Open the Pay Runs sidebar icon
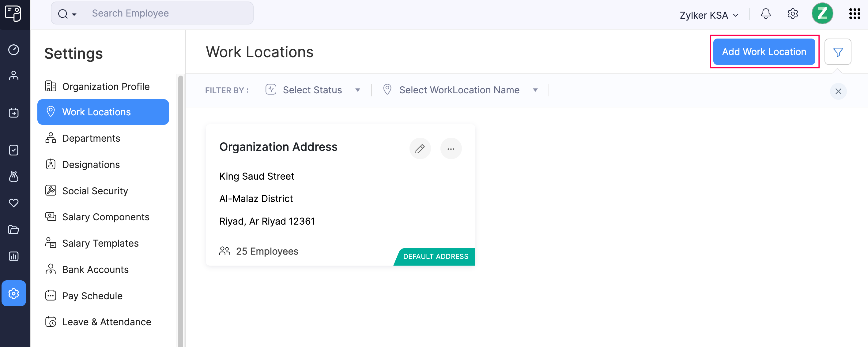868x347 pixels. (x=13, y=113)
